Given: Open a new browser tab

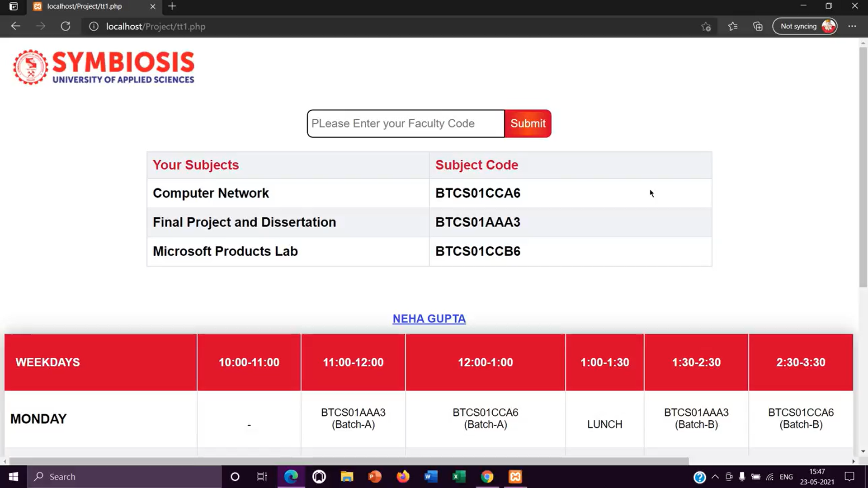Looking at the screenshot, I should click(x=172, y=6).
